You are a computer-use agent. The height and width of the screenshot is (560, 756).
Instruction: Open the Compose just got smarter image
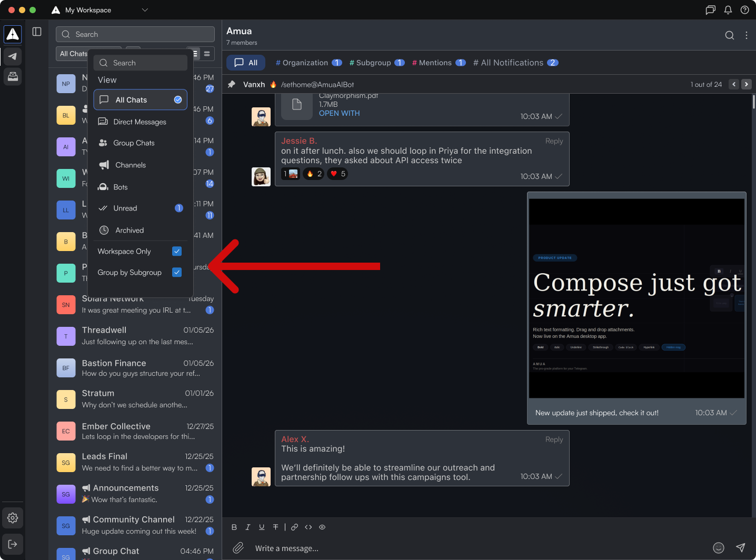pos(636,298)
